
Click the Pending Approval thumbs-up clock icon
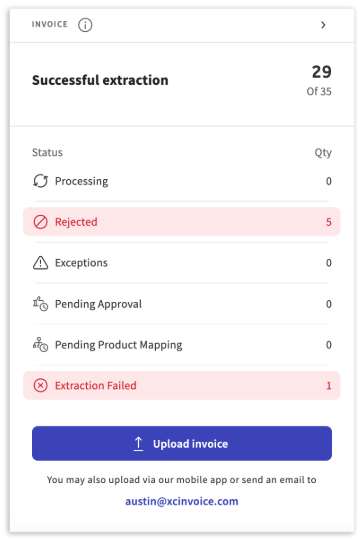40,304
